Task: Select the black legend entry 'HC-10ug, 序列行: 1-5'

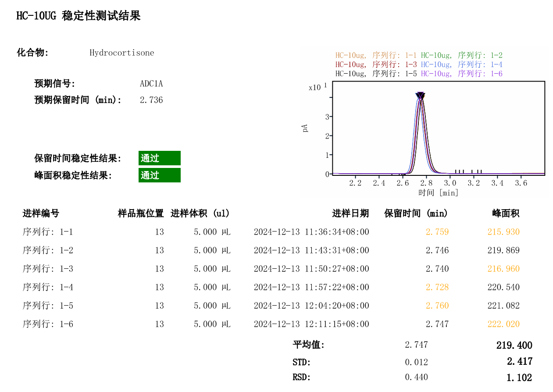Action: coord(376,74)
